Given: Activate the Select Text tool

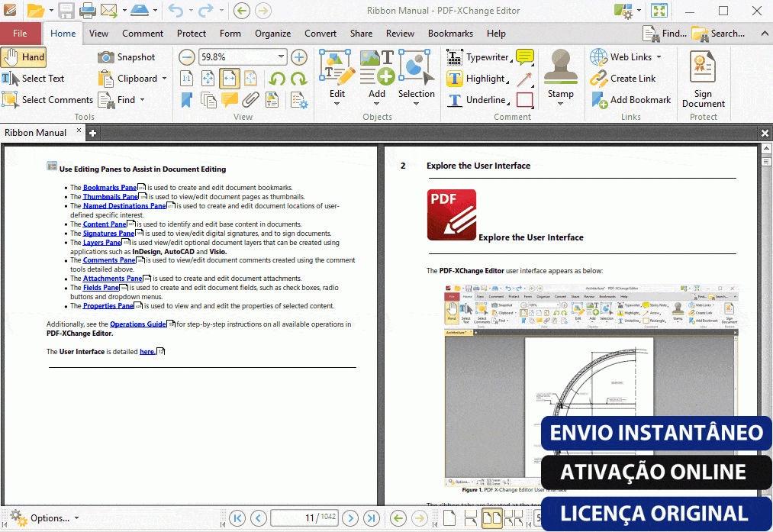Looking at the screenshot, I should click(33, 79).
